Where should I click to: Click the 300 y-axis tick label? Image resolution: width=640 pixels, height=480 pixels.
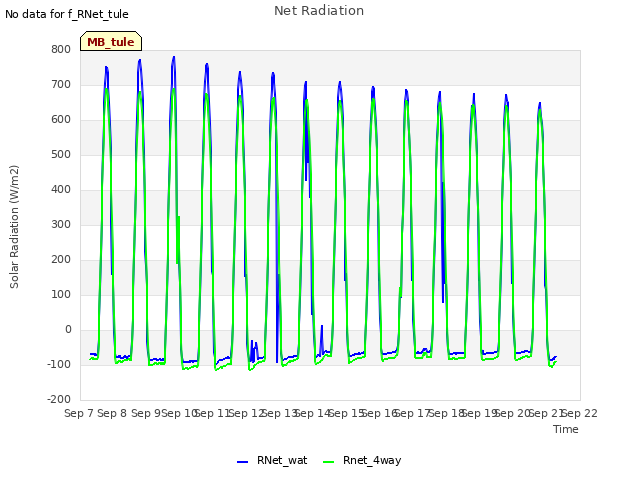61,224
